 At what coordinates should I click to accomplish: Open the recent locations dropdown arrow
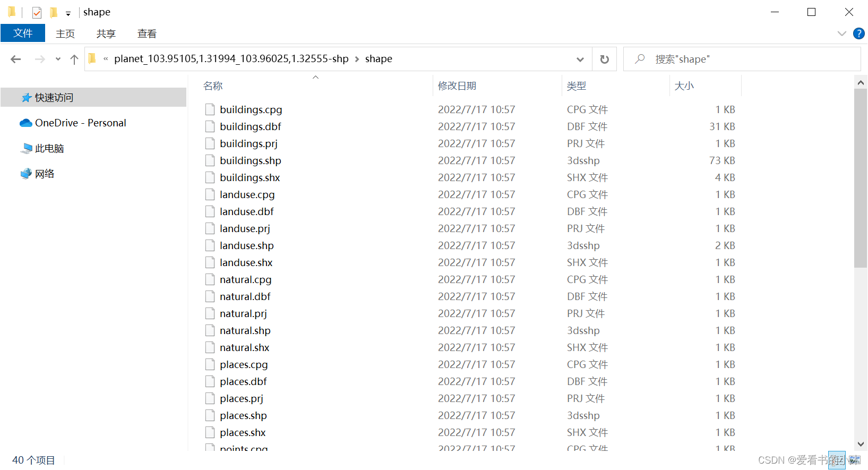click(x=58, y=59)
